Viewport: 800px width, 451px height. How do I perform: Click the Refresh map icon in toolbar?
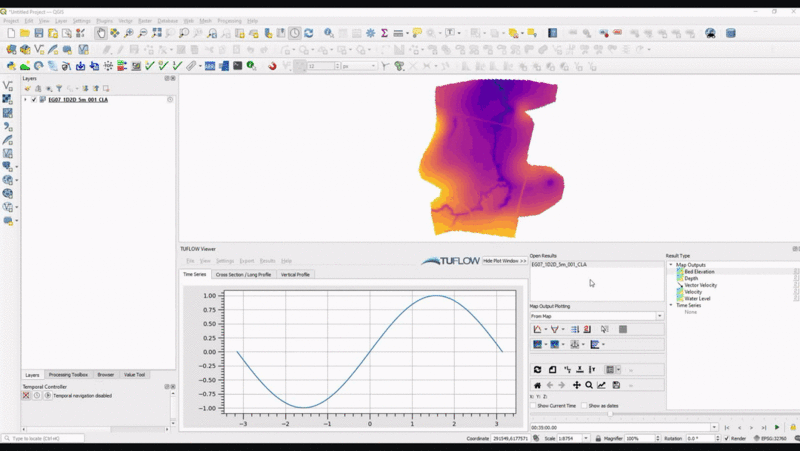tap(308, 33)
